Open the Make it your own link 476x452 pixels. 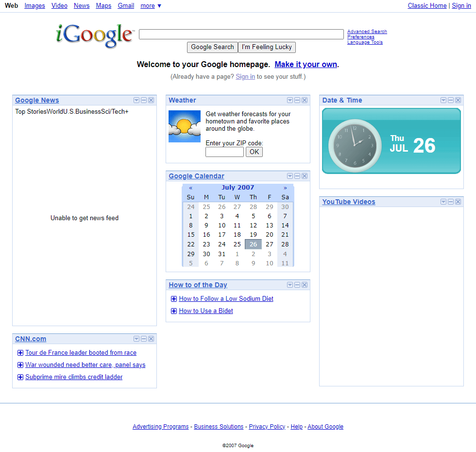(306, 64)
